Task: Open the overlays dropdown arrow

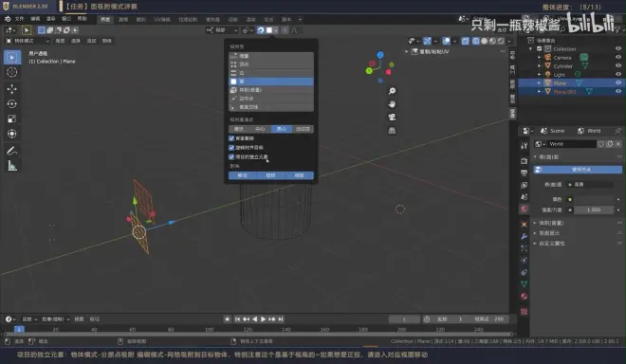Action: [x=454, y=41]
